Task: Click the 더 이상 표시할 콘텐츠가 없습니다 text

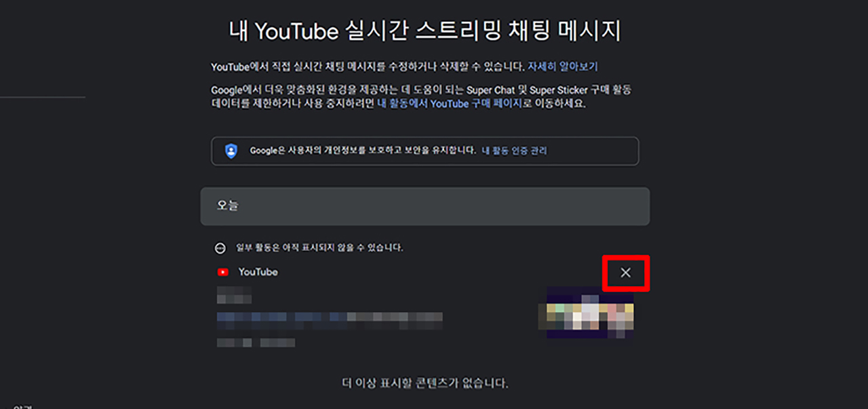Action: pyautogui.click(x=425, y=383)
